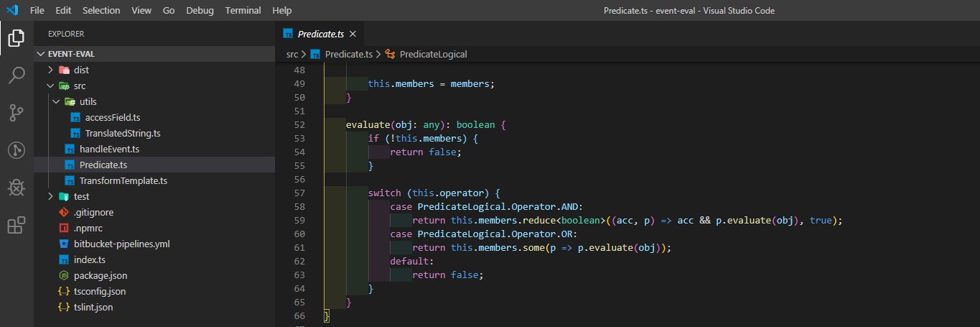Click the accessField.ts TypeScript file icon

point(76,118)
